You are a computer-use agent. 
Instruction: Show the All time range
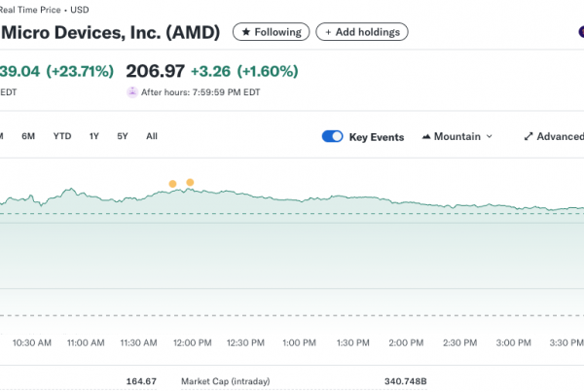[152, 136]
